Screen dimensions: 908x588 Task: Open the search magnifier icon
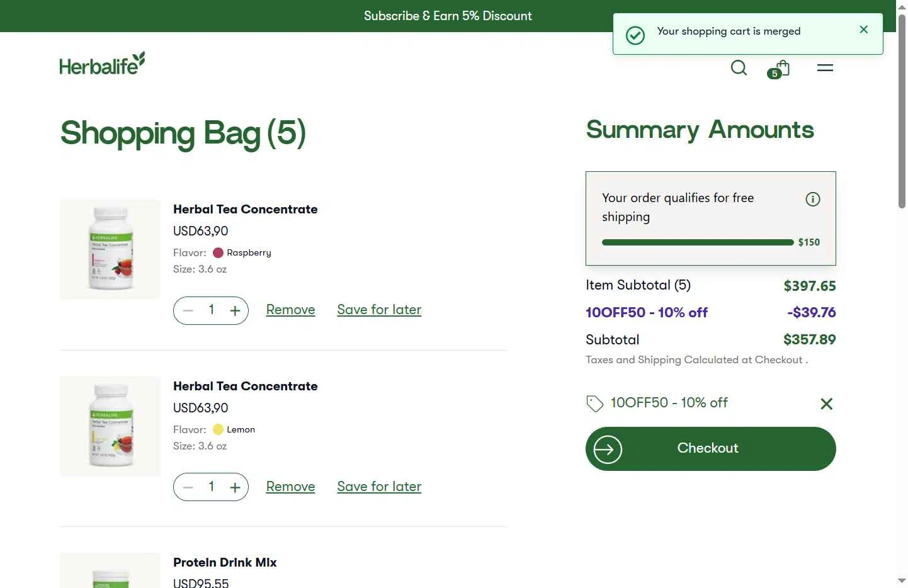(739, 67)
